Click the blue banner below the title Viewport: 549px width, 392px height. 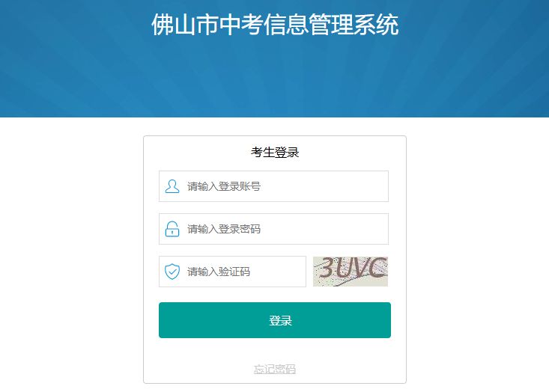point(274,79)
